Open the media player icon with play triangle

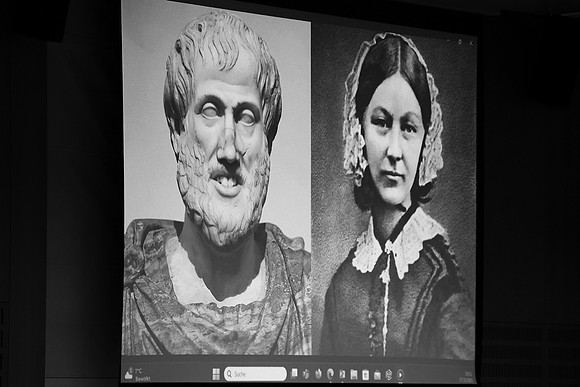click(400, 375)
